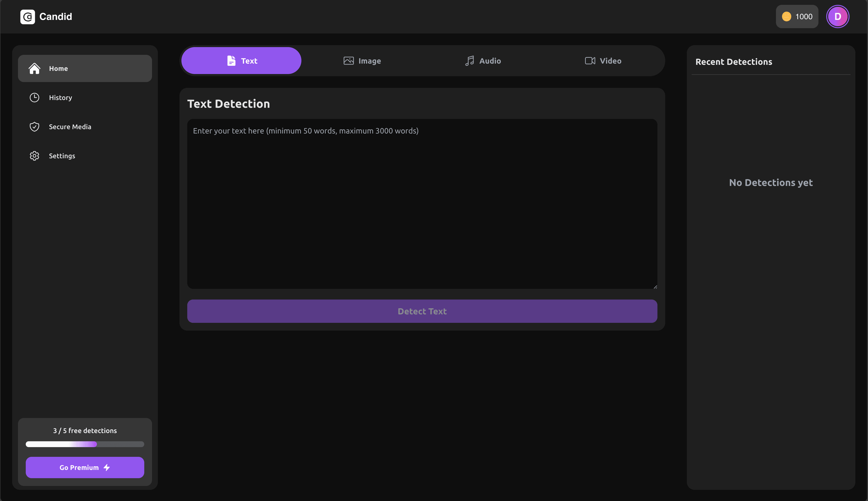
Task: Click the lightning bolt premium icon
Action: tap(106, 468)
